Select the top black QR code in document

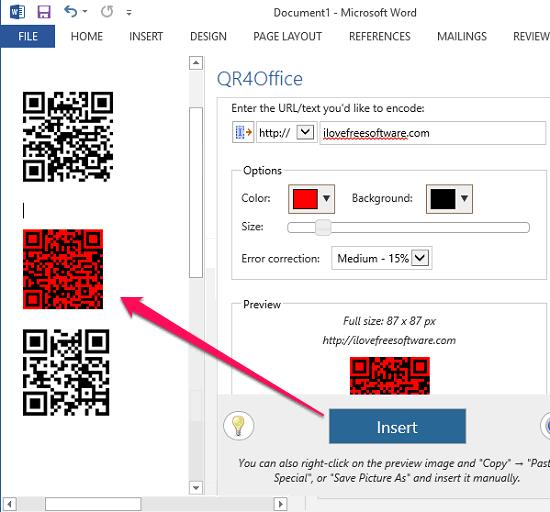68,137
